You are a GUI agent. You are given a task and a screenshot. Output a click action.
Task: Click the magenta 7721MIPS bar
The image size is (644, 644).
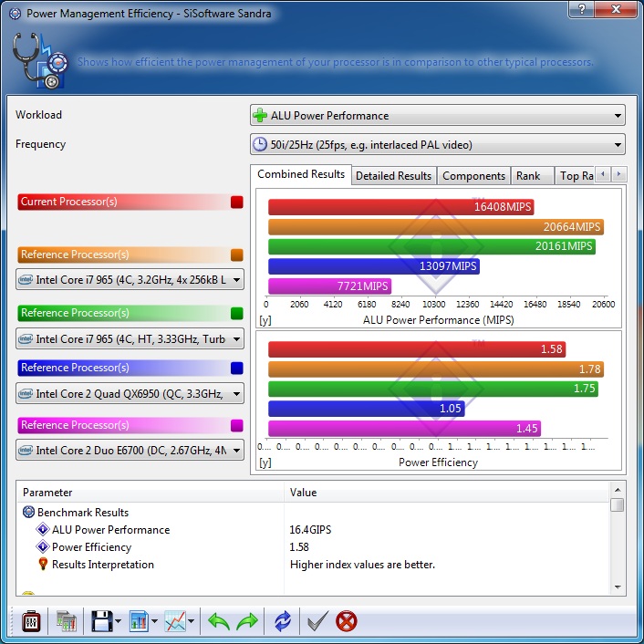pyautogui.click(x=330, y=286)
